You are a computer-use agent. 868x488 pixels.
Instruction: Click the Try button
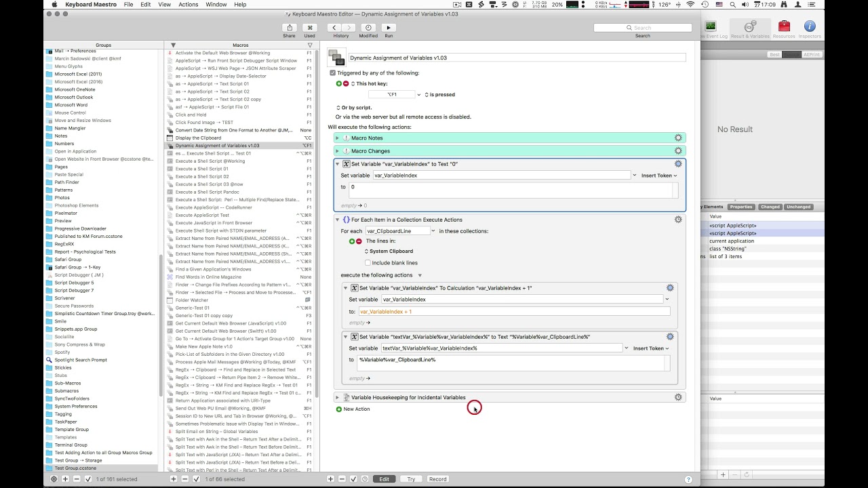point(411,479)
